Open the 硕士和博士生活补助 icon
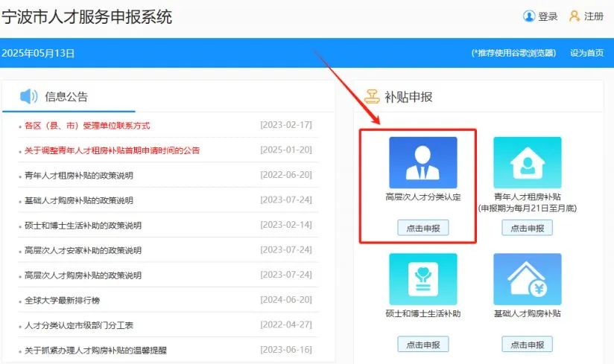Screen dimensions: 614x364 click(423, 278)
